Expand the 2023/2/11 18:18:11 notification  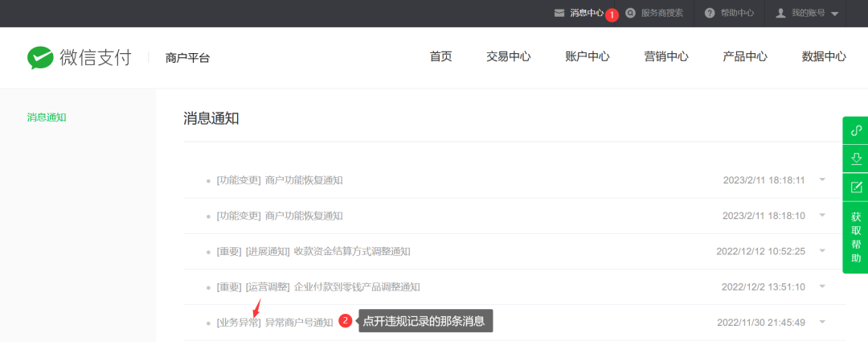(822, 179)
